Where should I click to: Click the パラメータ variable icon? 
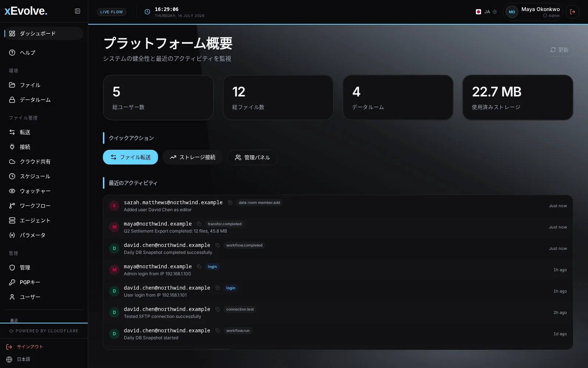pyautogui.click(x=12, y=235)
